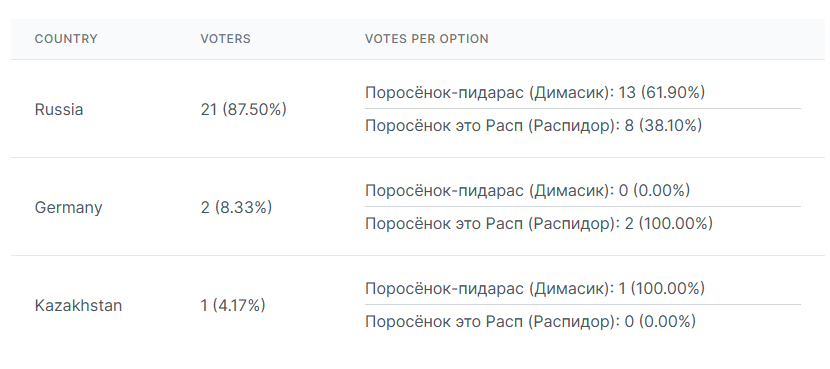Click the 100.00% percentage in Germany row
Image resolution: width=830 pixels, height=369 pixels.
point(675,223)
